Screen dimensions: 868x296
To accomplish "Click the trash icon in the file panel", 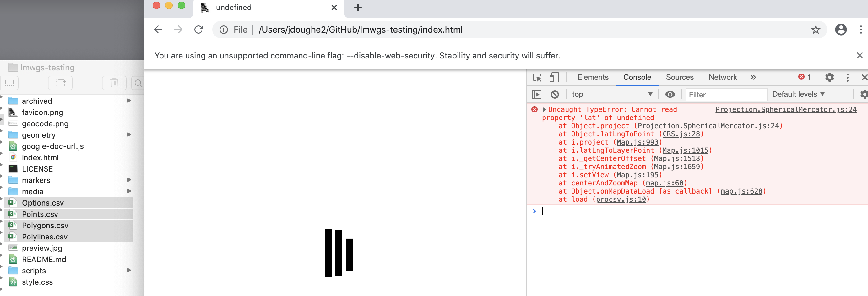I will (114, 83).
